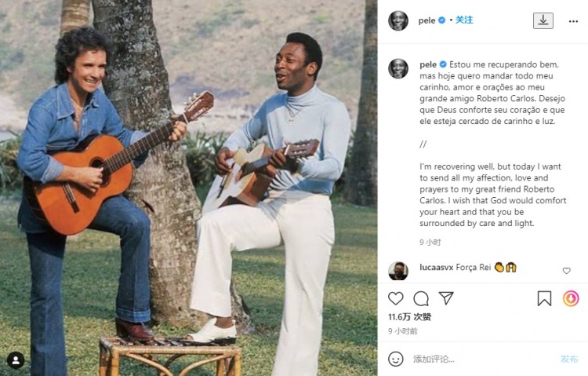Open the comment bubble icon

pos(421,298)
